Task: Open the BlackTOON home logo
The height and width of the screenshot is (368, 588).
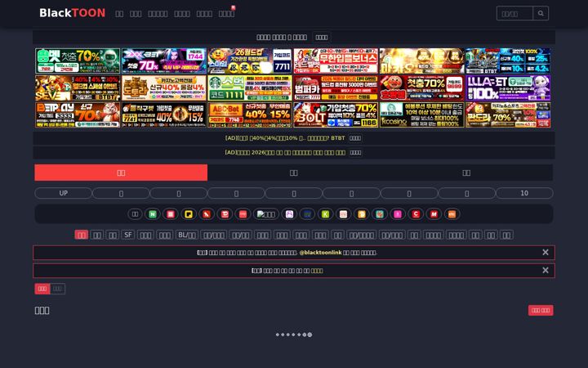Action: (x=73, y=13)
